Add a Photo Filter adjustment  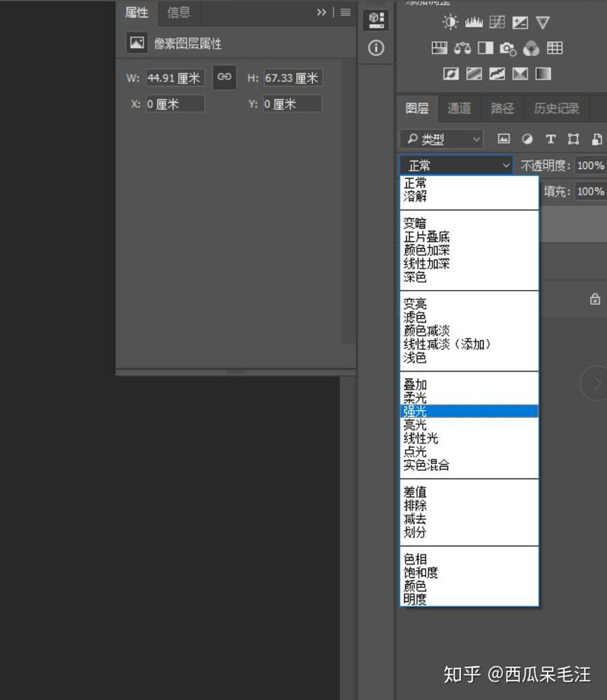508,48
